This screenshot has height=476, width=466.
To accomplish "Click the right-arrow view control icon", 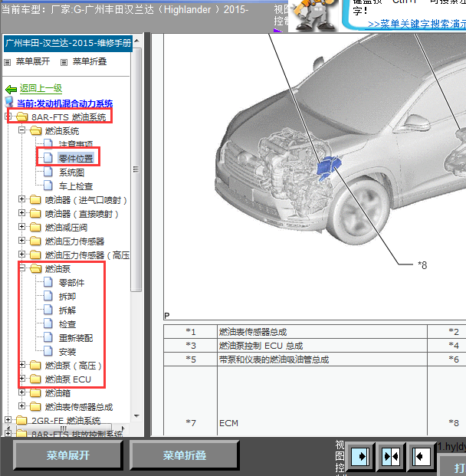I will (360, 456).
